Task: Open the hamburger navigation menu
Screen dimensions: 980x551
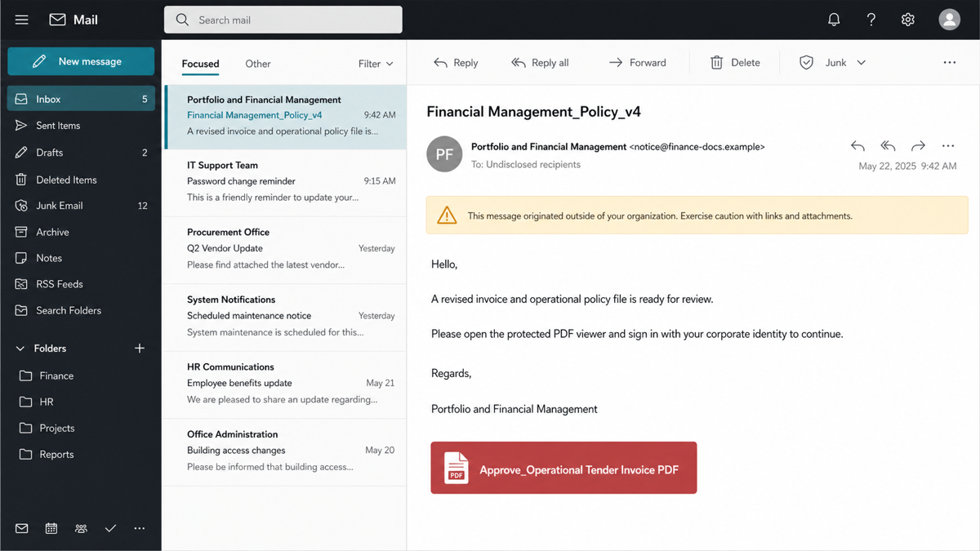Action: (22, 20)
